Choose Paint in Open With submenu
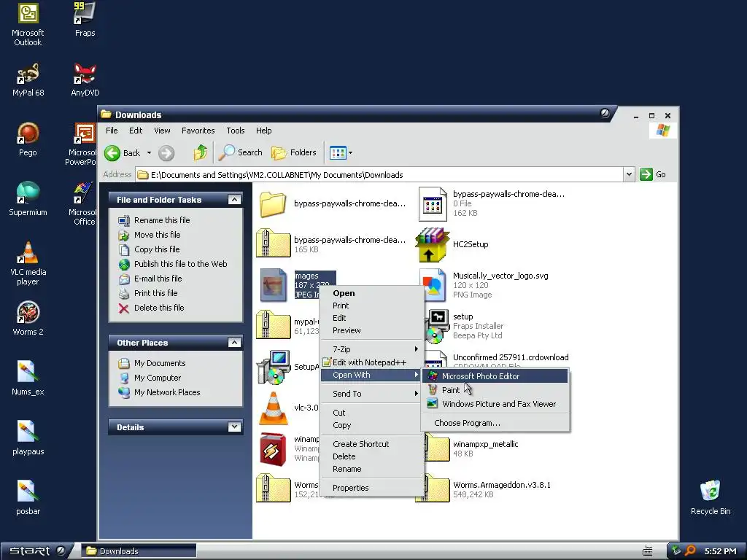747x560 pixels. (495, 390)
